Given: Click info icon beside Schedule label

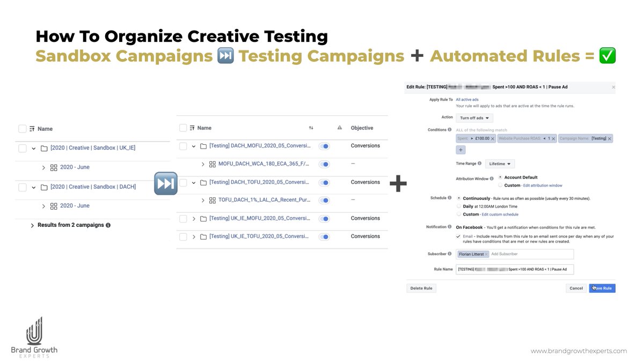Looking at the screenshot, I should coord(450,198).
